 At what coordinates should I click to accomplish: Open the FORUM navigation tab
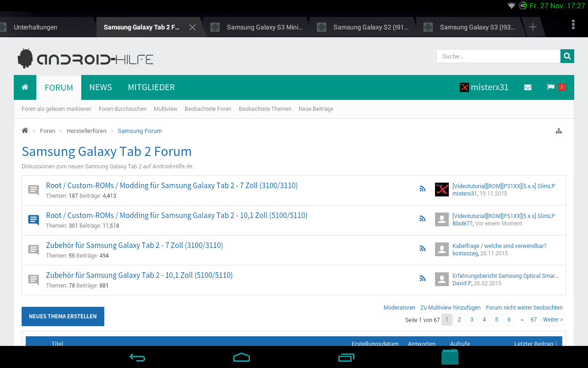coord(59,87)
